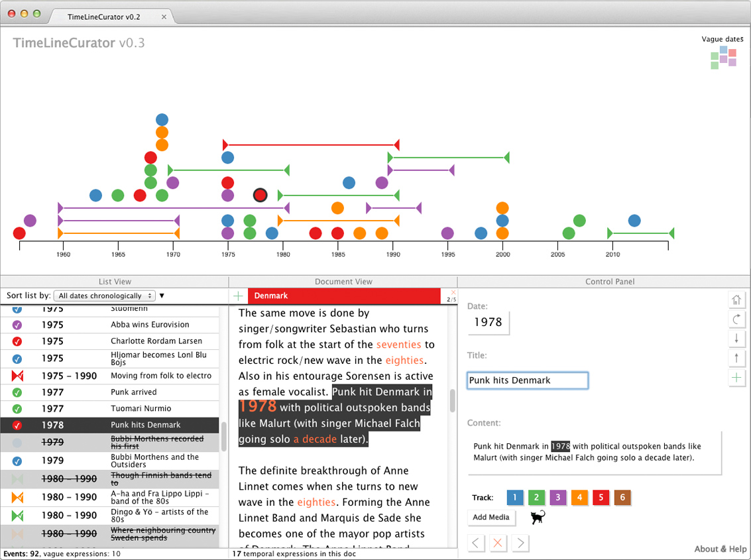Select the green plus icon in Control Panel
751x560 pixels.
pyautogui.click(x=737, y=378)
